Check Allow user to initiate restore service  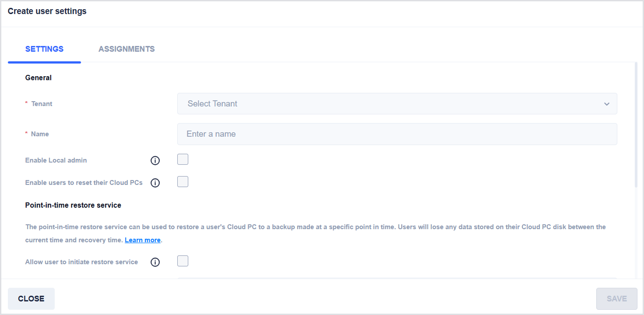point(183,261)
